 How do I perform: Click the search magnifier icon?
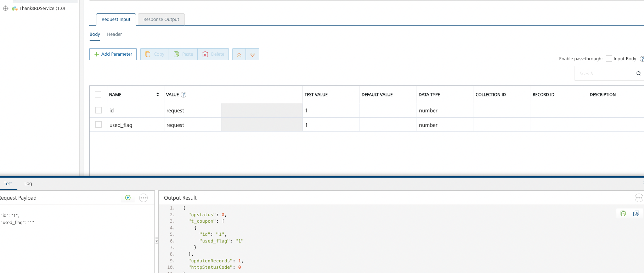coord(638,73)
